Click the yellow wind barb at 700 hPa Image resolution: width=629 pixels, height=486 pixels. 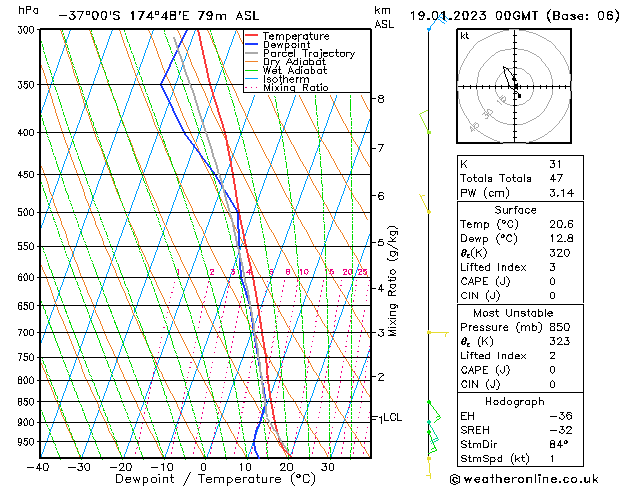point(438,333)
